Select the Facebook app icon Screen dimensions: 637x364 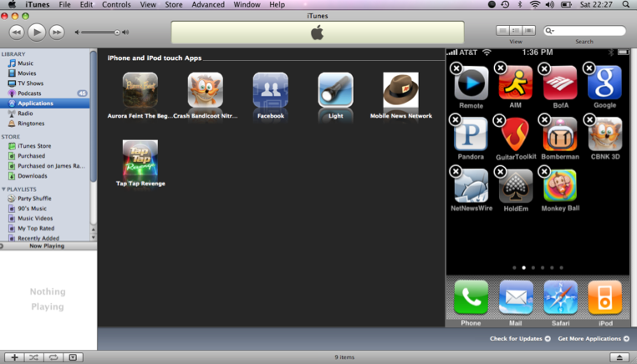(x=271, y=89)
